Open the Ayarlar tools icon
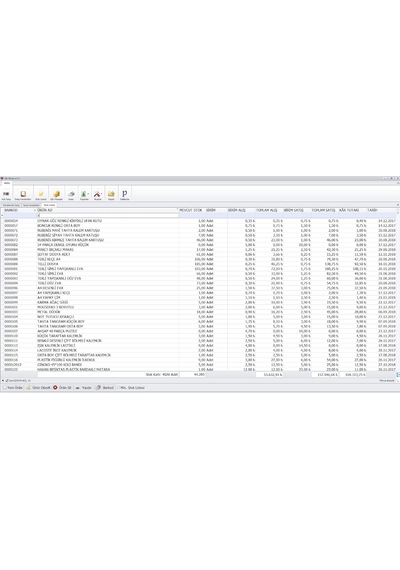The width and height of the screenshot is (400, 570). coord(98,195)
